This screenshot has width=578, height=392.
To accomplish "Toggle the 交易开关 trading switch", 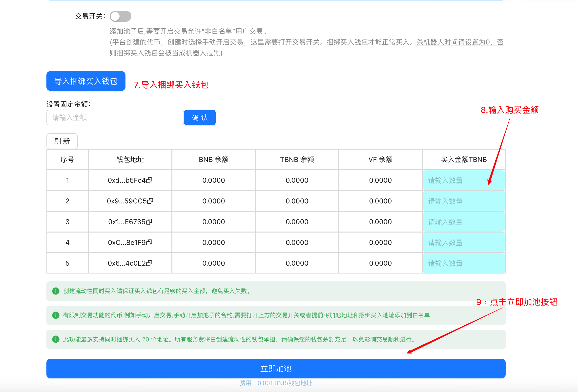I will [120, 16].
